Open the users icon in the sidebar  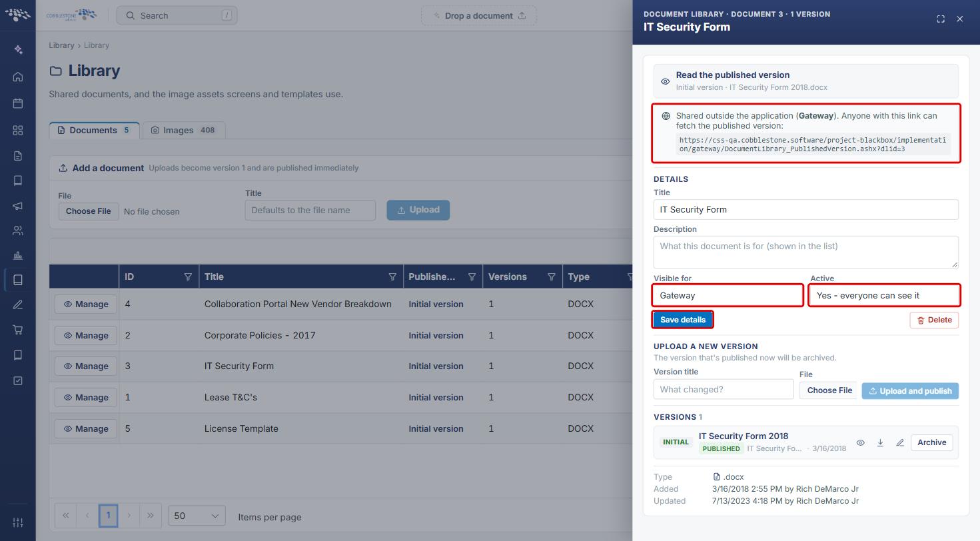tap(18, 231)
